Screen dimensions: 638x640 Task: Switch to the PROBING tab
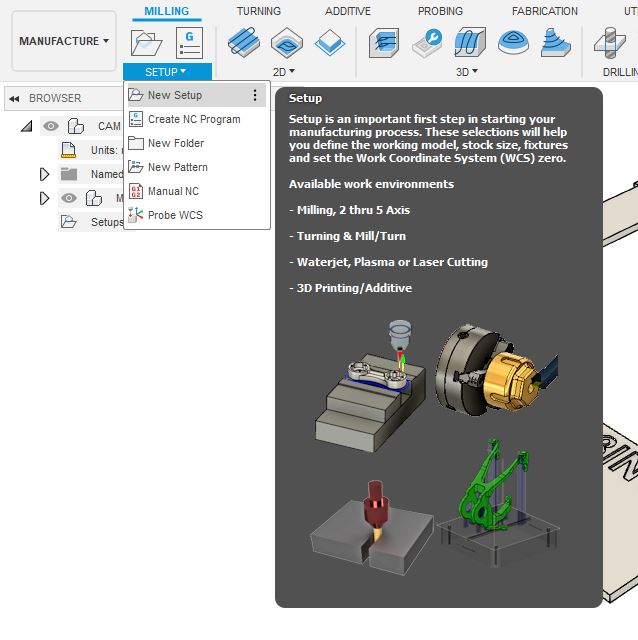click(x=440, y=11)
